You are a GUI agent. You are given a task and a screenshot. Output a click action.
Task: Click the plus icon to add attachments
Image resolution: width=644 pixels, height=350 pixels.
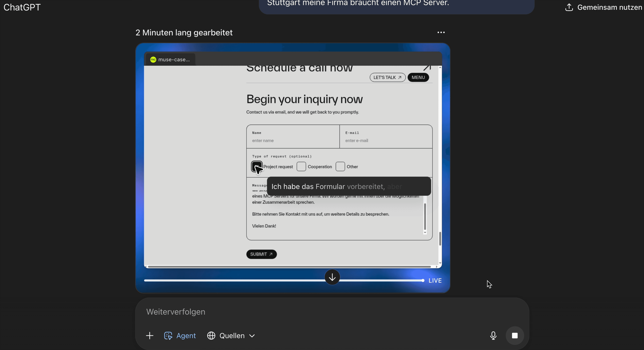tap(149, 336)
